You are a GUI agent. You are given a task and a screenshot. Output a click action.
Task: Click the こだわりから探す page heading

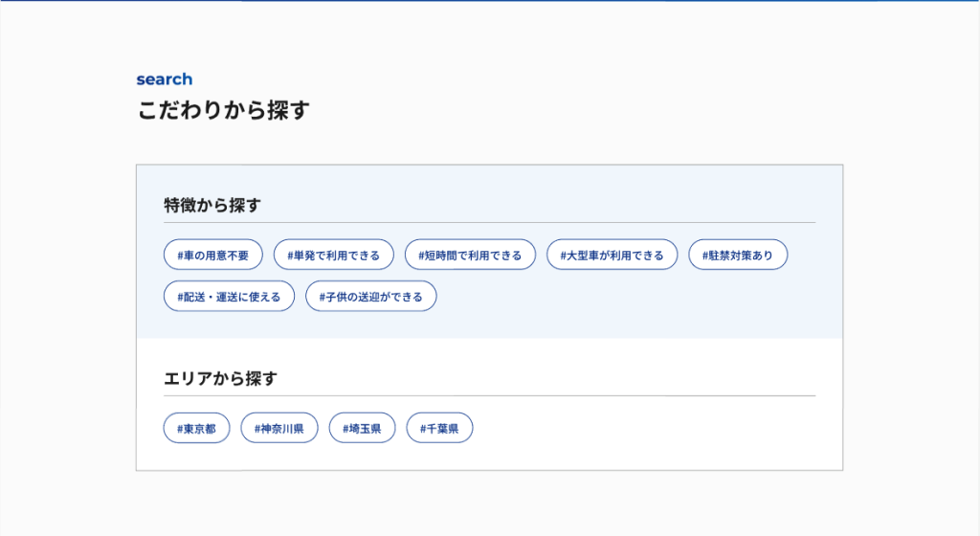[223, 111]
